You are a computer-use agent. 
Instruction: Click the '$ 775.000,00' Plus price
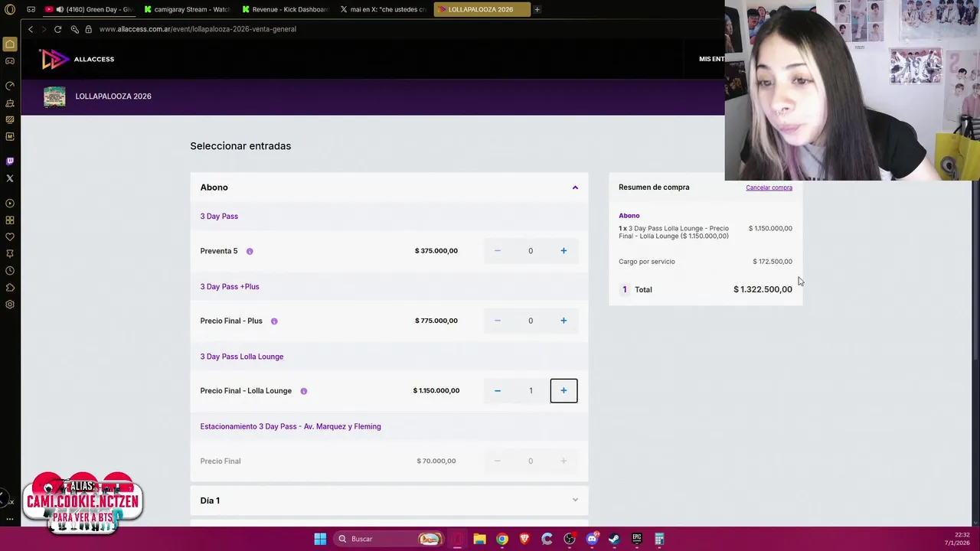pos(436,321)
